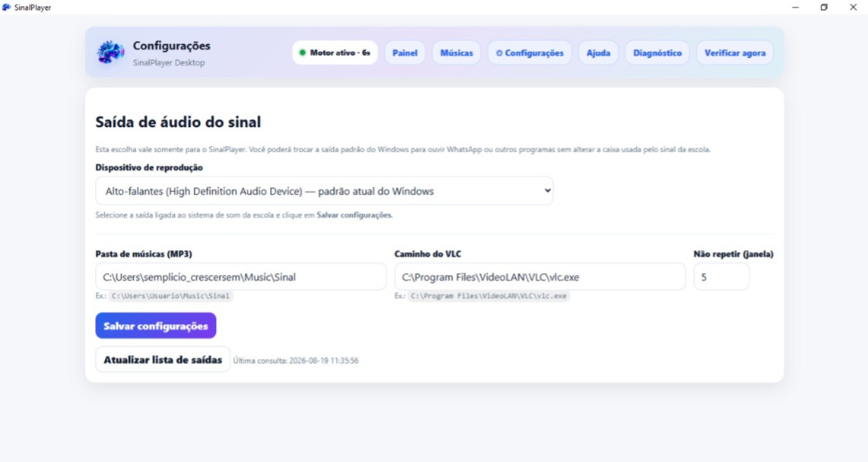Click the Não repetir (janela) label
Viewport: 868px width, 462px height.
pyautogui.click(x=733, y=254)
